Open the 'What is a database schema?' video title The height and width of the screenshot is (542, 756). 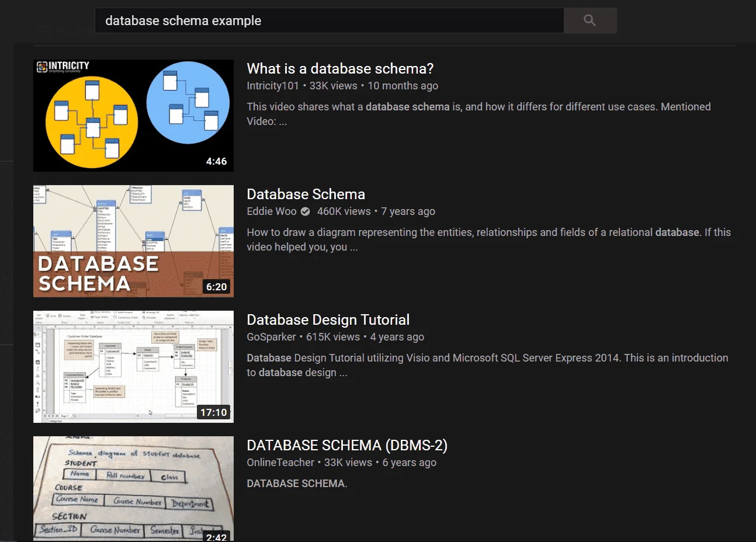coord(340,69)
